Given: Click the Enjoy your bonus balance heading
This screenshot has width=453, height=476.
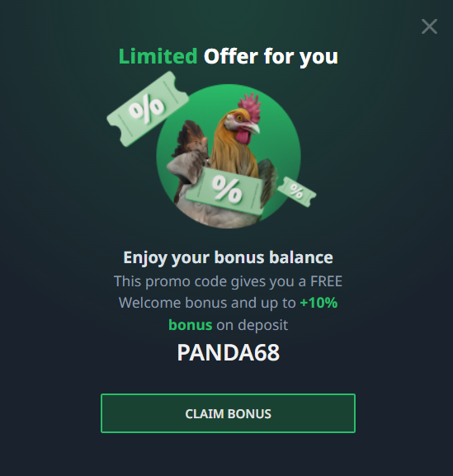Looking at the screenshot, I should click(229, 257).
